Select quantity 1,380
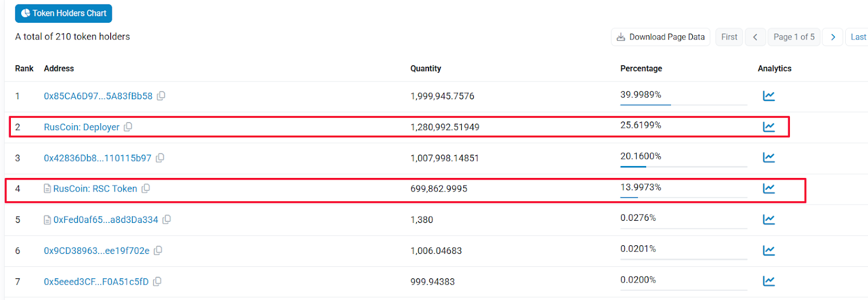Image resolution: width=868 pixels, height=300 pixels. 422,220
